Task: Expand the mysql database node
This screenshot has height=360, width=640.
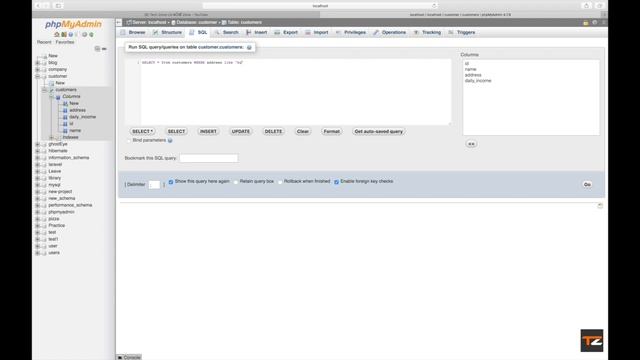Action: coord(38,185)
